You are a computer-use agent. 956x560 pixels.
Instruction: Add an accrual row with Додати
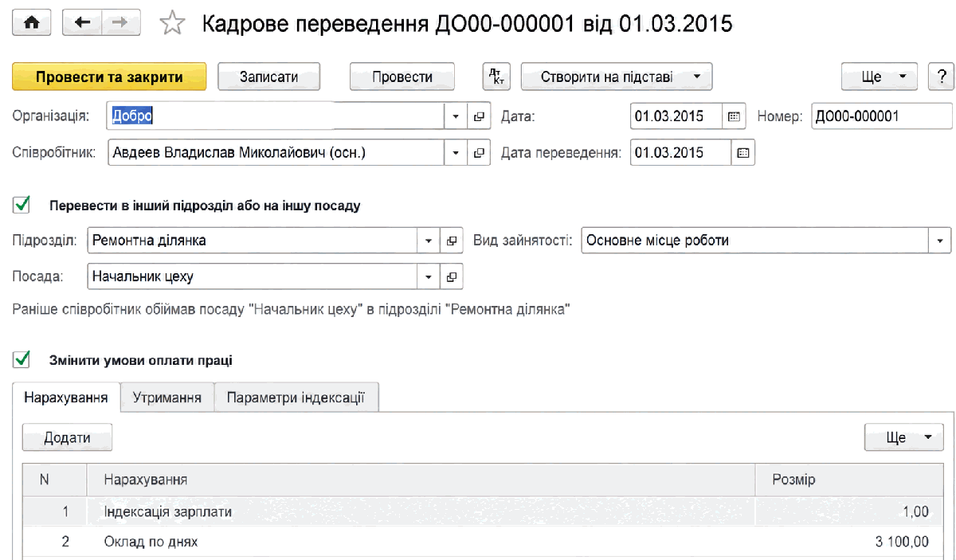(67, 437)
